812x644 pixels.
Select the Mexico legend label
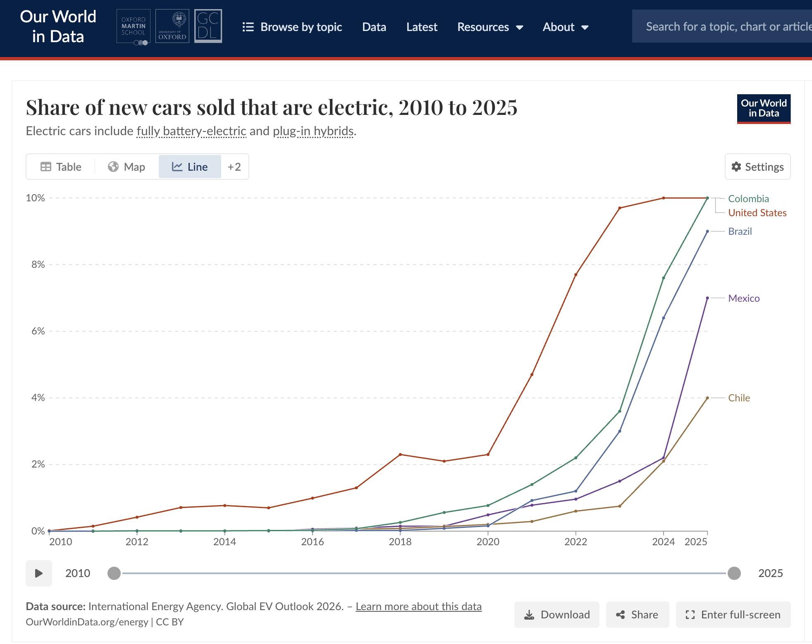[744, 298]
